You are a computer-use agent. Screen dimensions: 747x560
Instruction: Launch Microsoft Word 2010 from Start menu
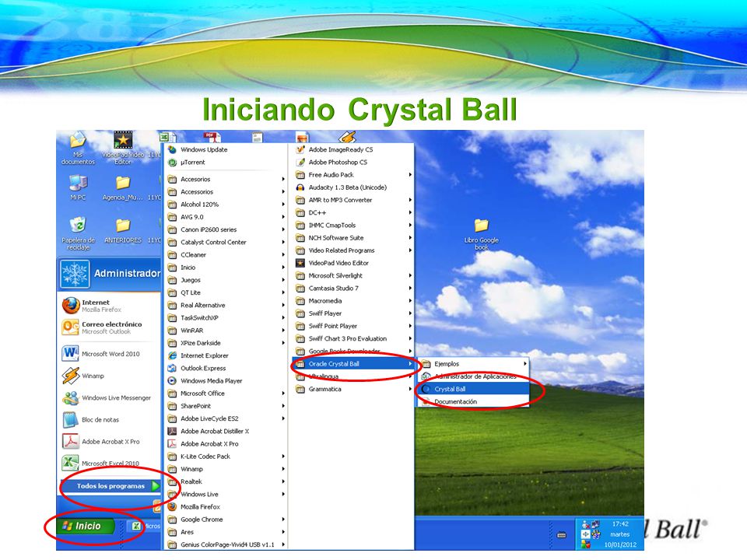(110, 354)
